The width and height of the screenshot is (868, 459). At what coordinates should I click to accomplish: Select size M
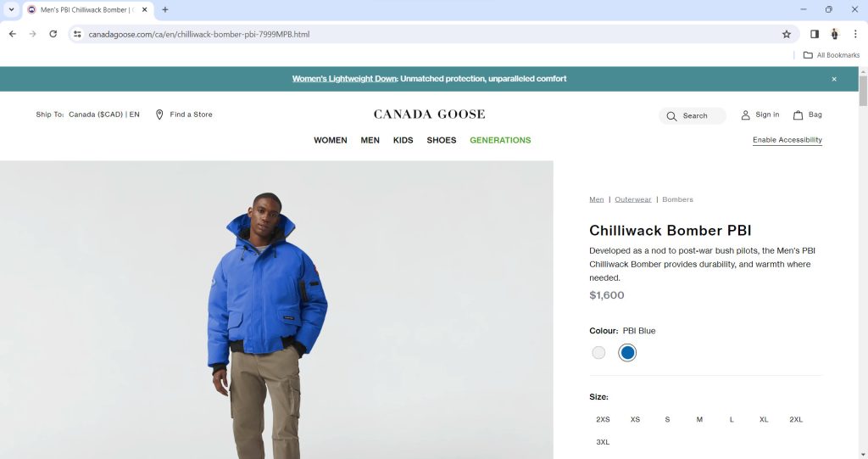(699, 420)
